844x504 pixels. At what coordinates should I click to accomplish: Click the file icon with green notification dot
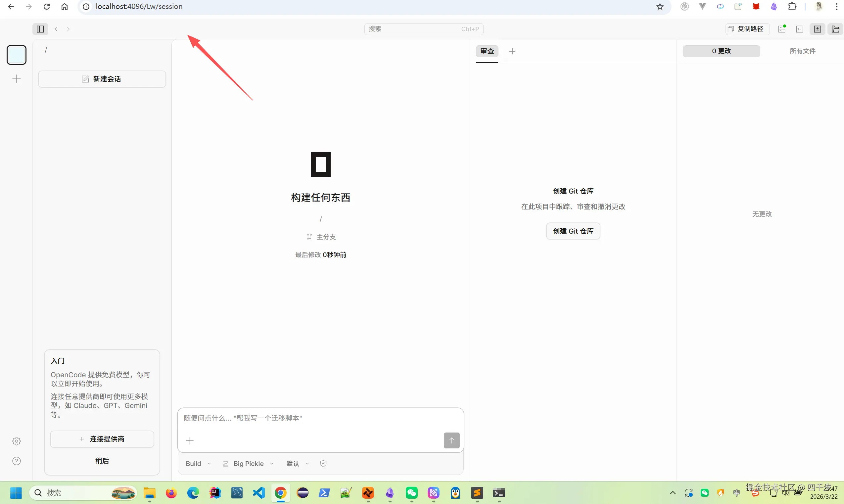pyautogui.click(x=781, y=29)
